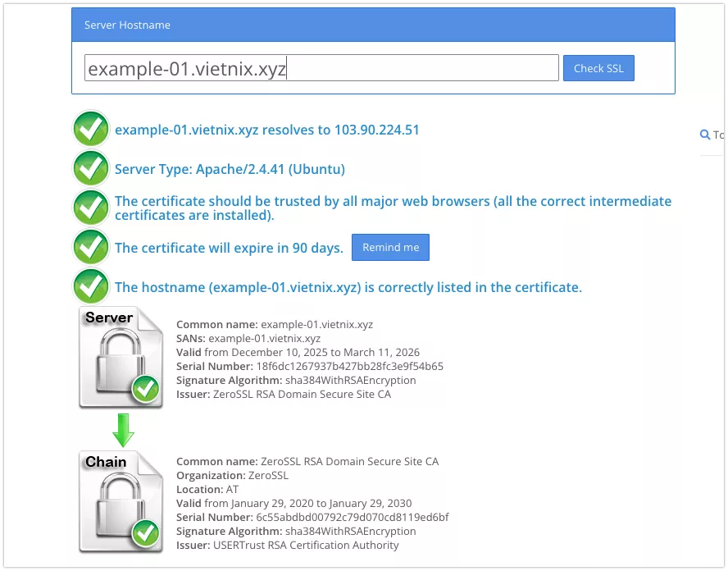The width and height of the screenshot is (728, 571).
Task: Click the checkmark icon beside the trusted certificate message
Action: (91, 208)
